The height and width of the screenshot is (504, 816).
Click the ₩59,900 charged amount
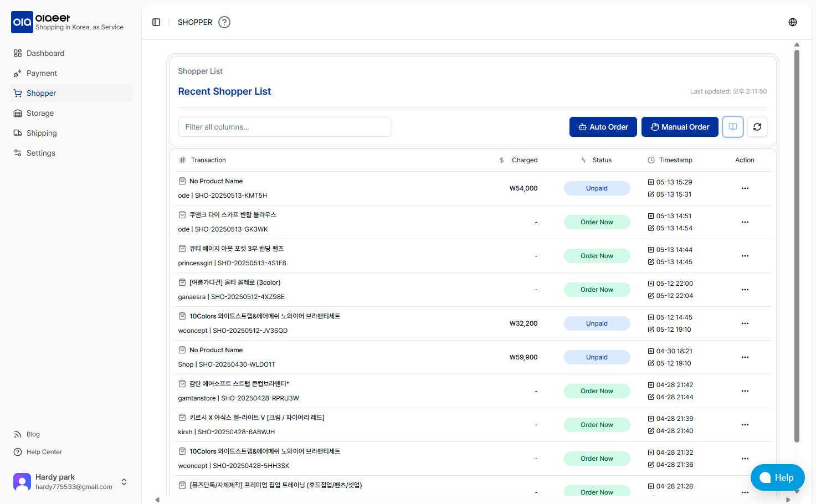click(x=524, y=357)
